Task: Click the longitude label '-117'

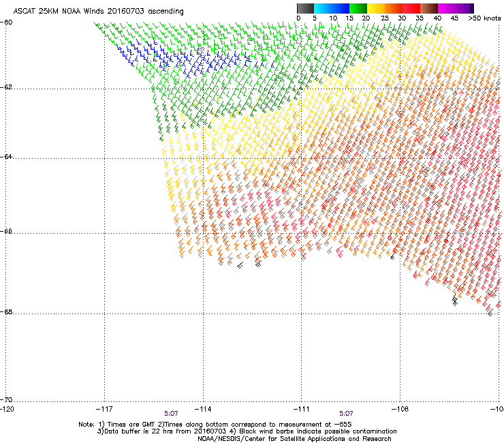Action: coord(104,409)
